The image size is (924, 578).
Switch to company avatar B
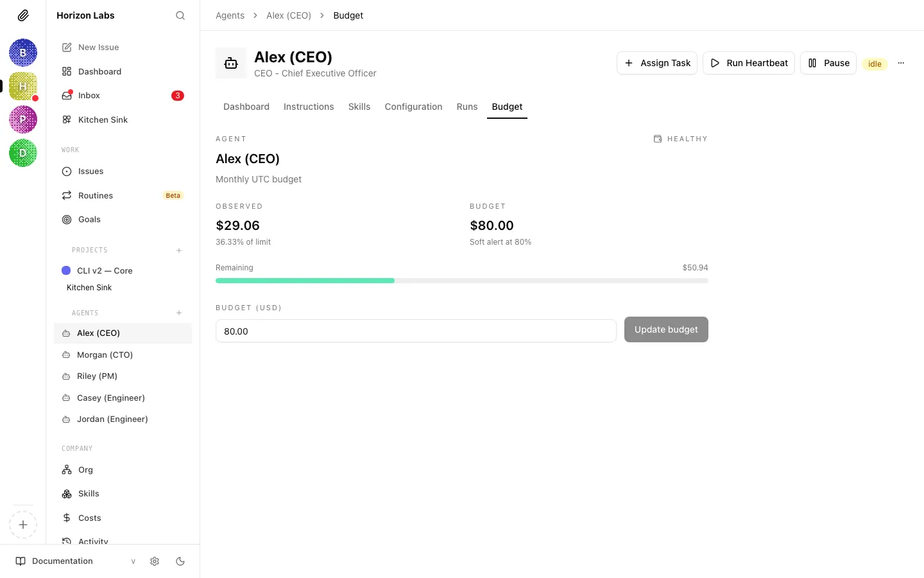click(x=23, y=53)
